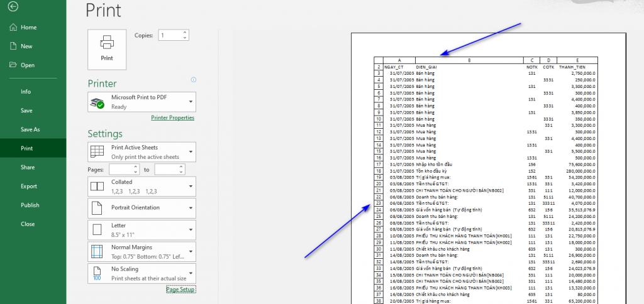Open the printer selection dropdown

pyautogui.click(x=191, y=102)
